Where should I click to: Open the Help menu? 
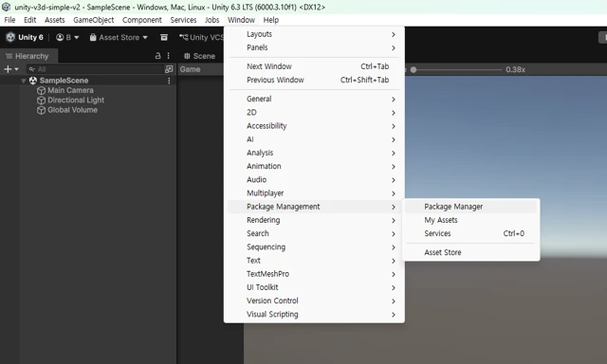click(270, 20)
